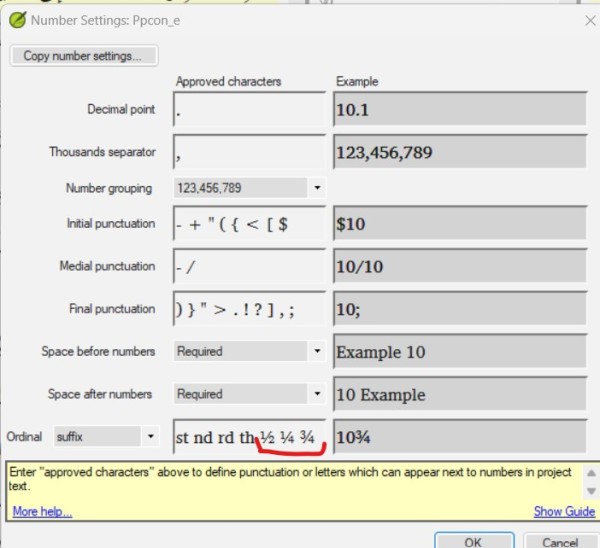
Task: Click arrow of Space after numbers combo
Action: (x=317, y=394)
